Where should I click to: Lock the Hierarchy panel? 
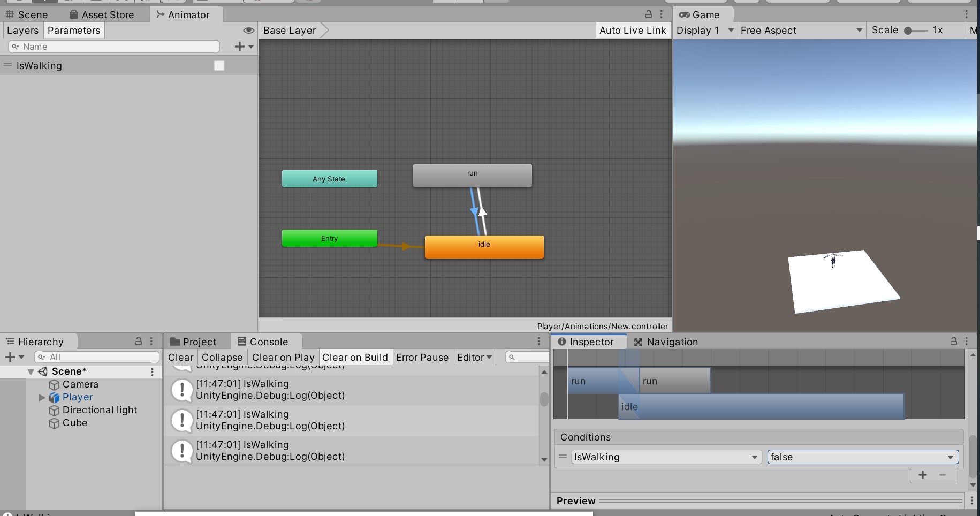139,341
